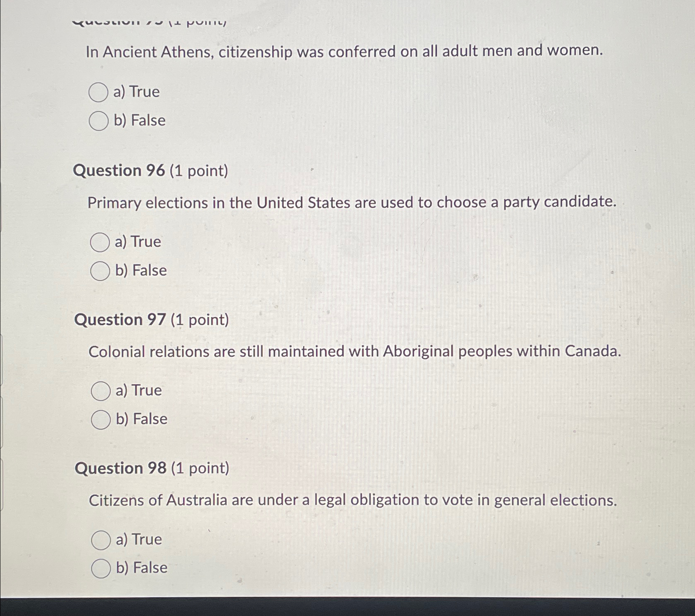Click the Question 96 heading
Screen dimensions: 695x616
pyautogui.click(x=120, y=171)
